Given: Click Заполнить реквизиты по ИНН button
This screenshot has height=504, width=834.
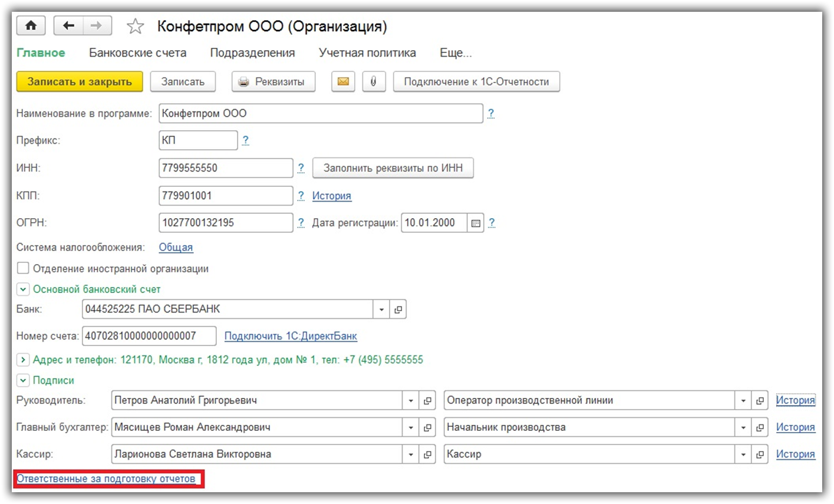Looking at the screenshot, I should [x=393, y=168].
